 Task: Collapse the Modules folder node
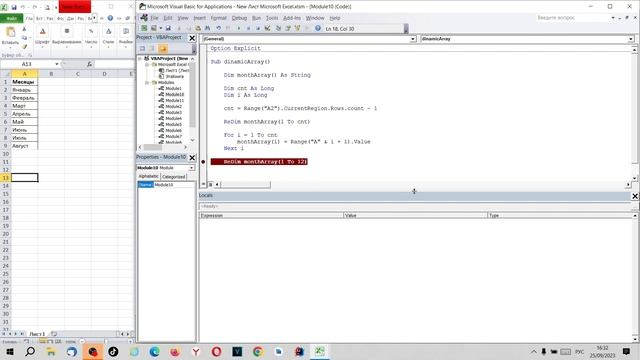click(x=147, y=82)
